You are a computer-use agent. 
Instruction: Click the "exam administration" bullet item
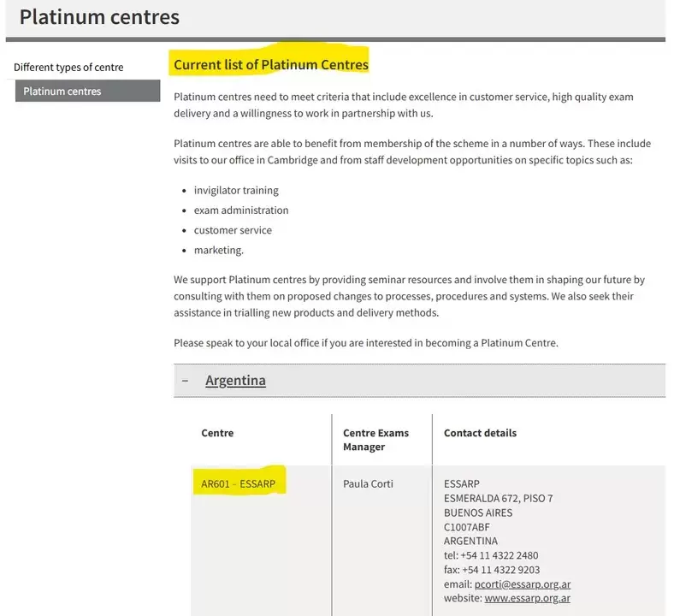click(x=241, y=210)
